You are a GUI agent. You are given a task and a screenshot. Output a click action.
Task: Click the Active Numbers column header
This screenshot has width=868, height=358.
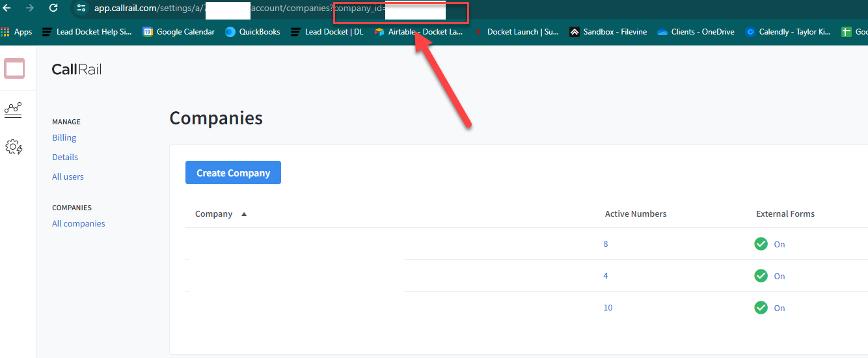click(636, 214)
